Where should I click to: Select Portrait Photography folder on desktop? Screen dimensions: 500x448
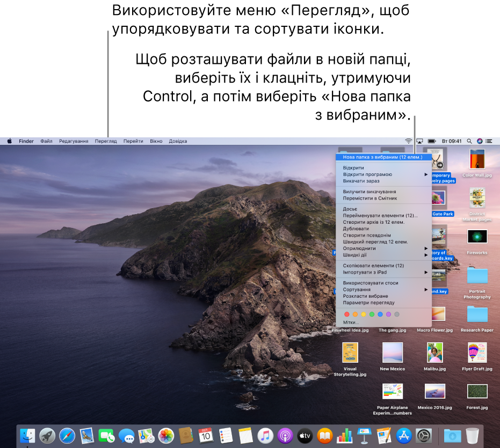coord(477,283)
